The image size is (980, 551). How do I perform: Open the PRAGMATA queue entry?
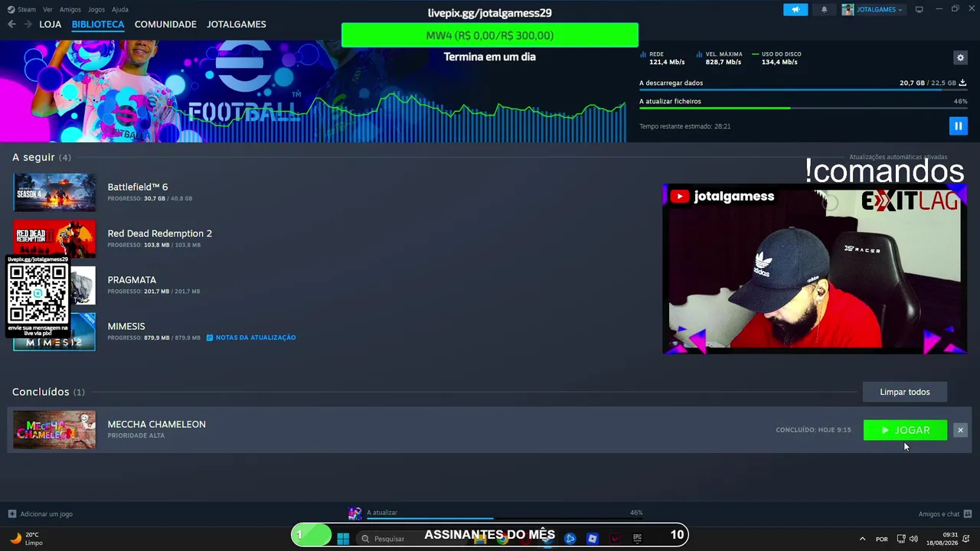tap(132, 280)
